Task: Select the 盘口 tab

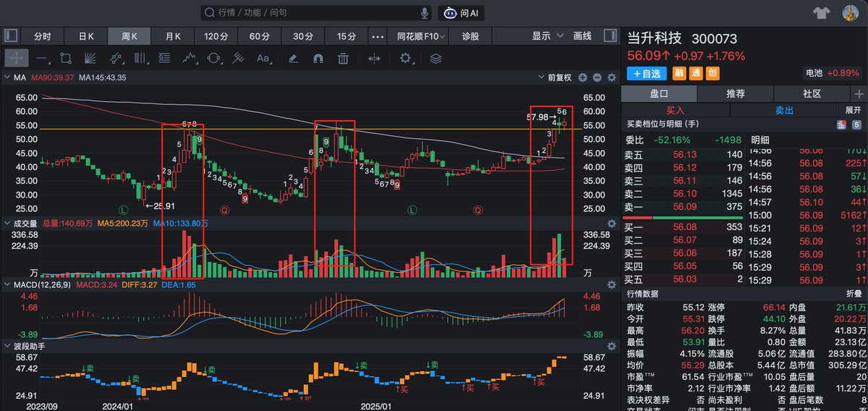Action: point(659,93)
